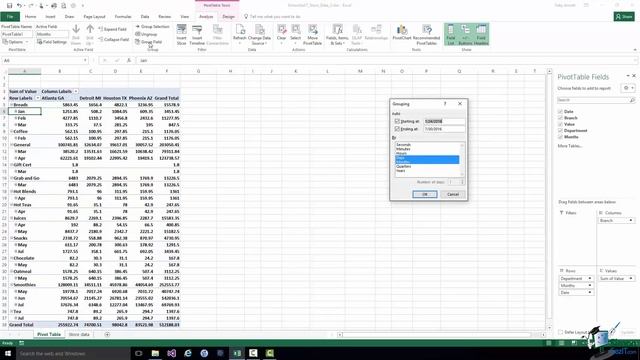Switch to the Insert ribbon tab
This screenshot has height=360, width=640.
tap(50, 17)
